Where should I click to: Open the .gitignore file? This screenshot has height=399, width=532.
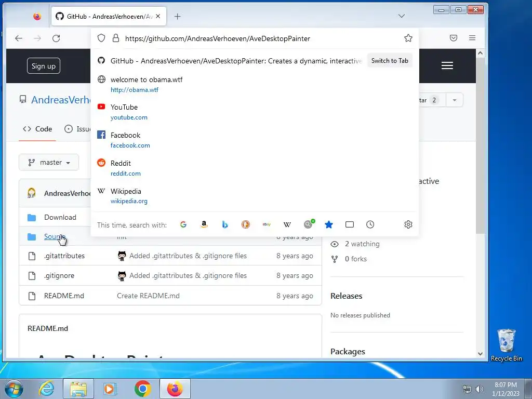click(x=59, y=275)
